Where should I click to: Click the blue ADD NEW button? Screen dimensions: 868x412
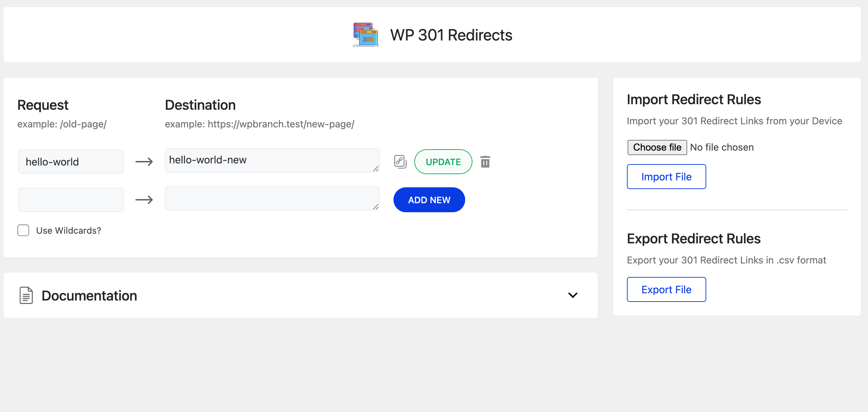[x=429, y=200]
